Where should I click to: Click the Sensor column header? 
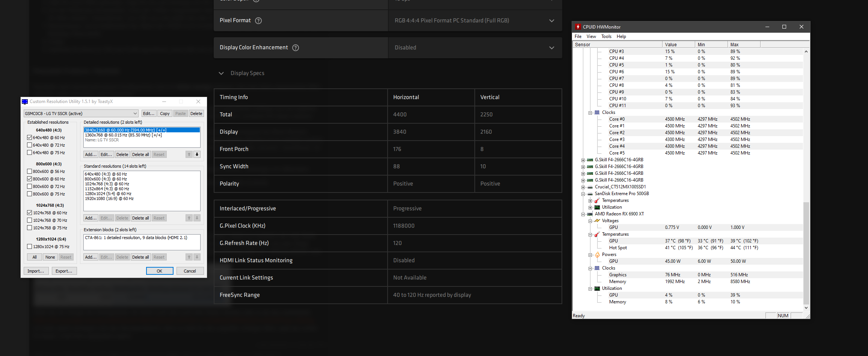617,44
